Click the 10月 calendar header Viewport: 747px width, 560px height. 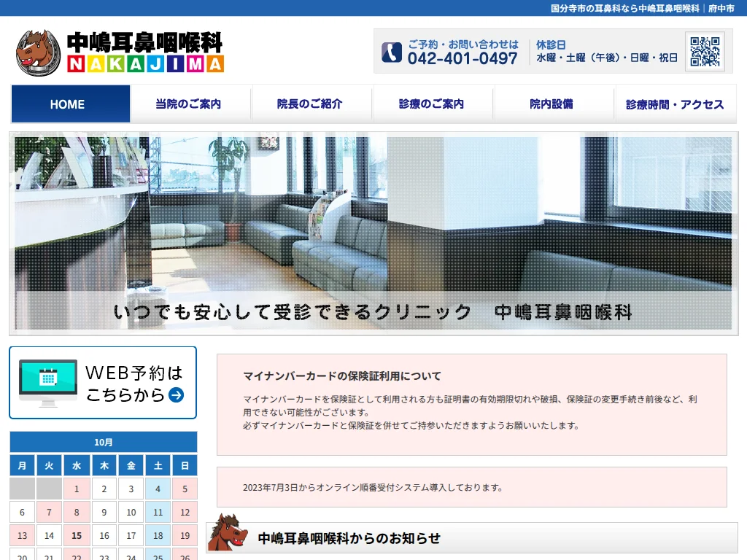pos(104,442)
